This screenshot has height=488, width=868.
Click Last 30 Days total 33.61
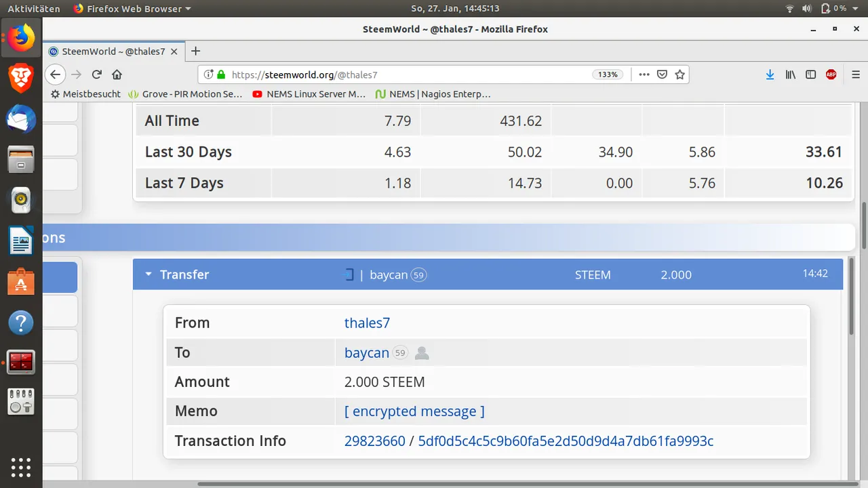tap(824, 152)
